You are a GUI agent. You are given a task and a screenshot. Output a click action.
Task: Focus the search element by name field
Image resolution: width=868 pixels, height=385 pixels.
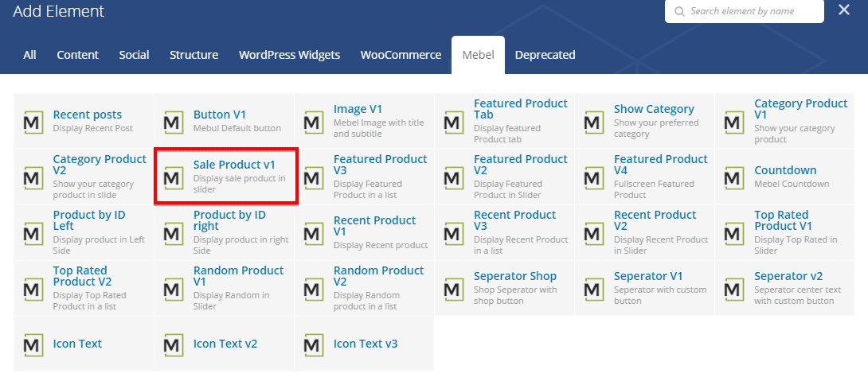tap(753, 12)
